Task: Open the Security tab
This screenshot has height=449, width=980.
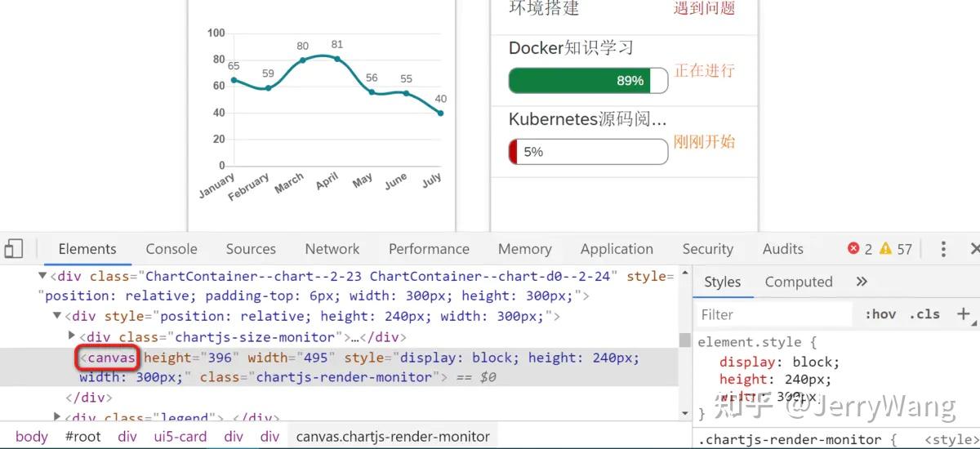Action: point(708,249)
